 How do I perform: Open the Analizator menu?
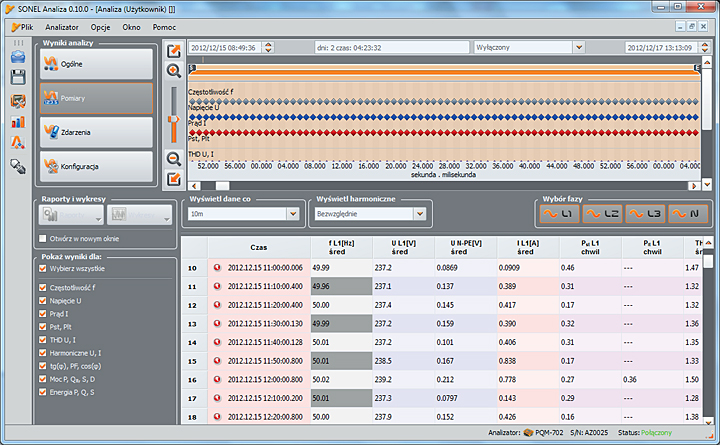point(62,27)
